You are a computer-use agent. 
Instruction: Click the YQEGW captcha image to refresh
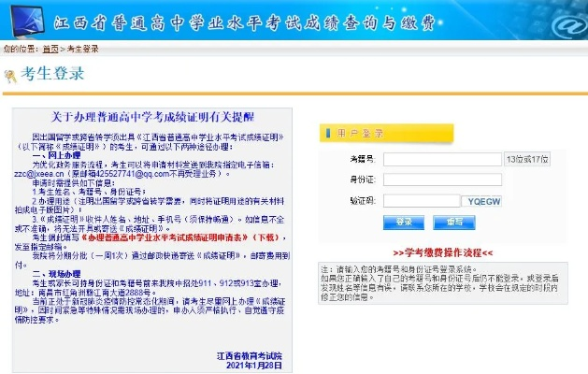tap(483, 201)
